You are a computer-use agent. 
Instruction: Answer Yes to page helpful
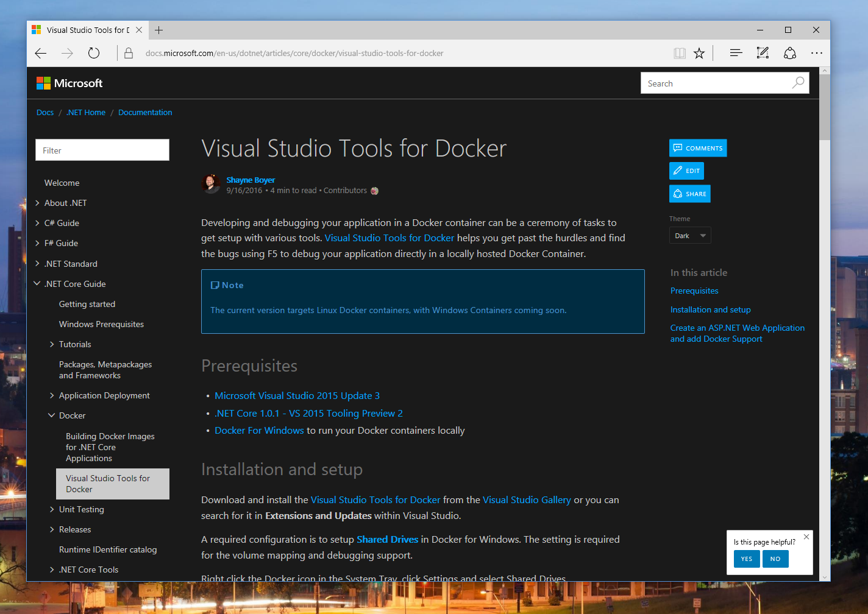coord(747,559)
